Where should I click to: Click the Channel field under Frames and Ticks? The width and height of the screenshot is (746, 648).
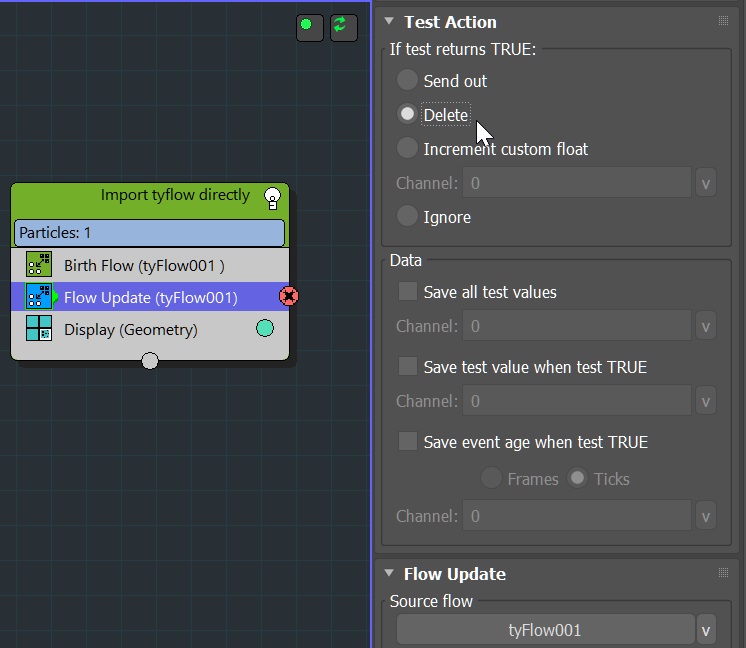tap(577, 516)
